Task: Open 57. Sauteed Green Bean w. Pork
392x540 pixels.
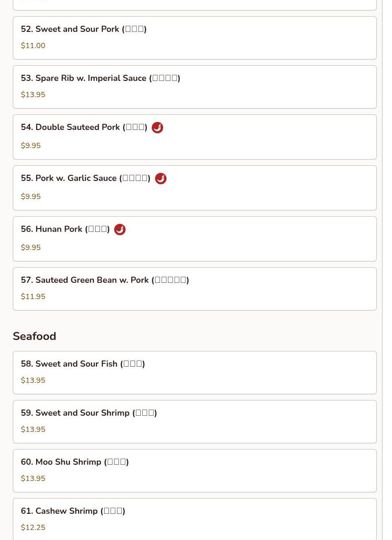Action: [x=195, y=289]
